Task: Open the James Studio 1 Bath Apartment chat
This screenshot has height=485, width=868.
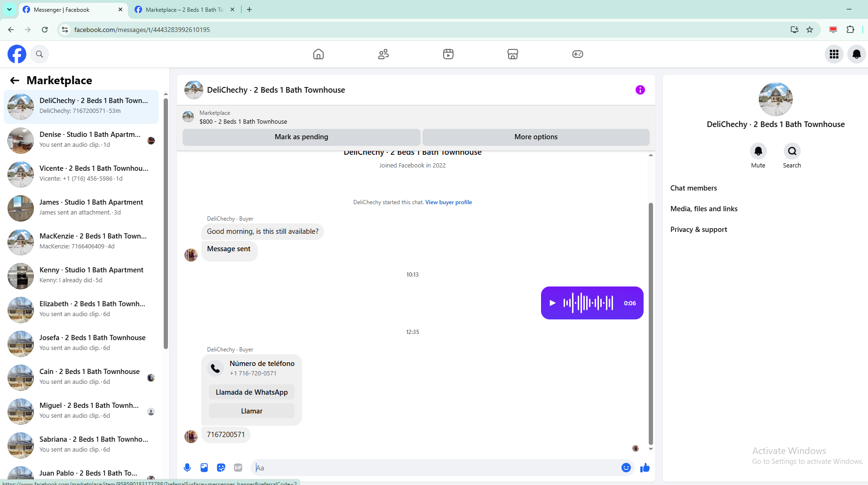Action: coord(81,208)
